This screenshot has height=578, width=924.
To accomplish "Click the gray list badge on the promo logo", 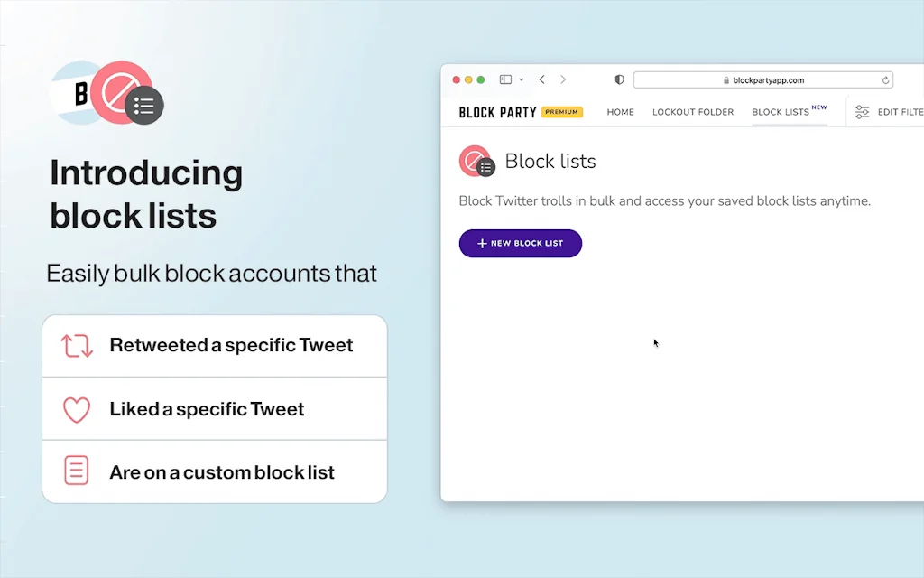I will click(144, 106).
